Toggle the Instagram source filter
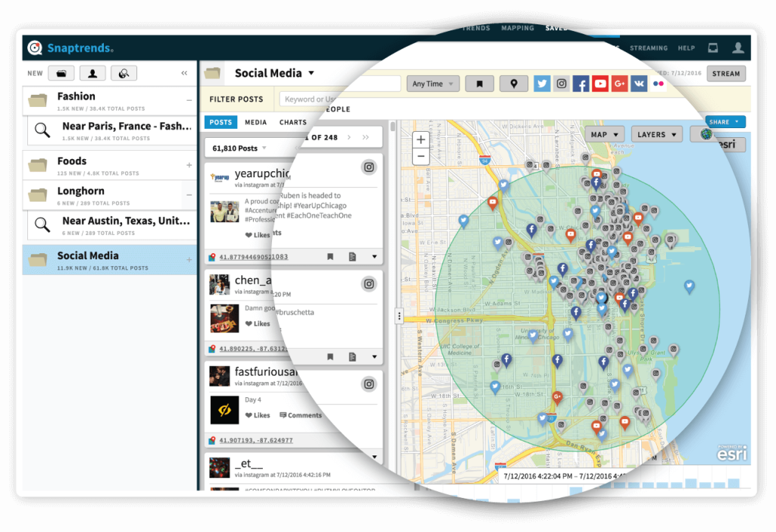Image resolution: width=776 pixels, height=532 pixels. click(x=562, y=83)
